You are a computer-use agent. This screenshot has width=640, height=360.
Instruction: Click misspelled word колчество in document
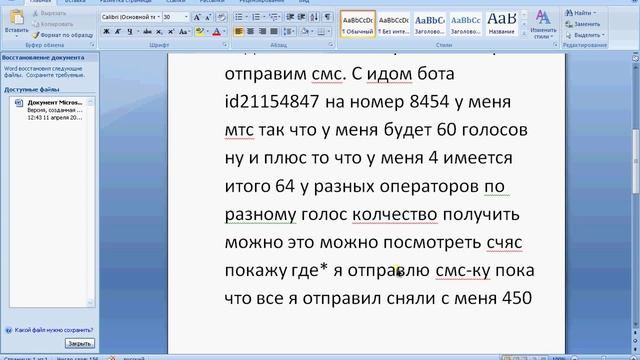pos(395,214)
